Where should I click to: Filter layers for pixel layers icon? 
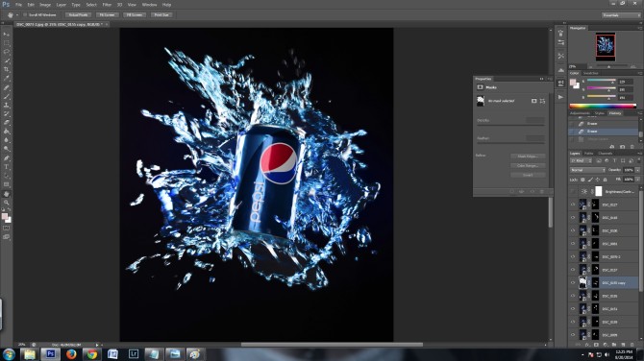click(599, 160)
